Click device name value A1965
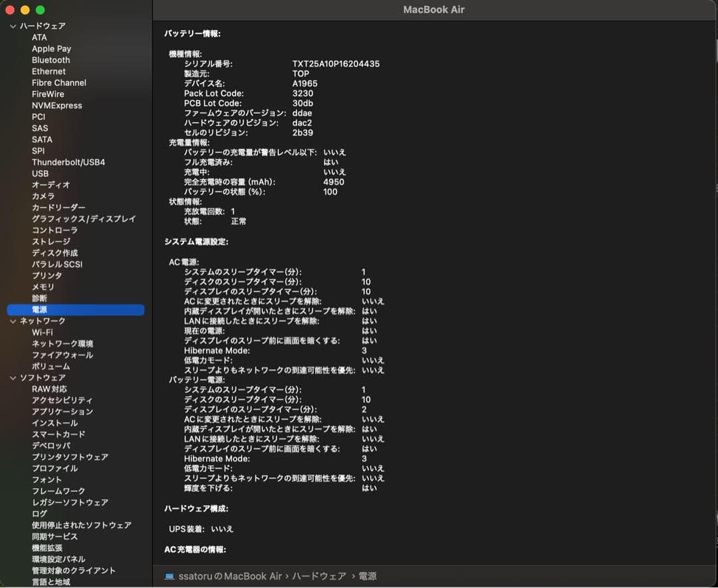 point(305,83)
